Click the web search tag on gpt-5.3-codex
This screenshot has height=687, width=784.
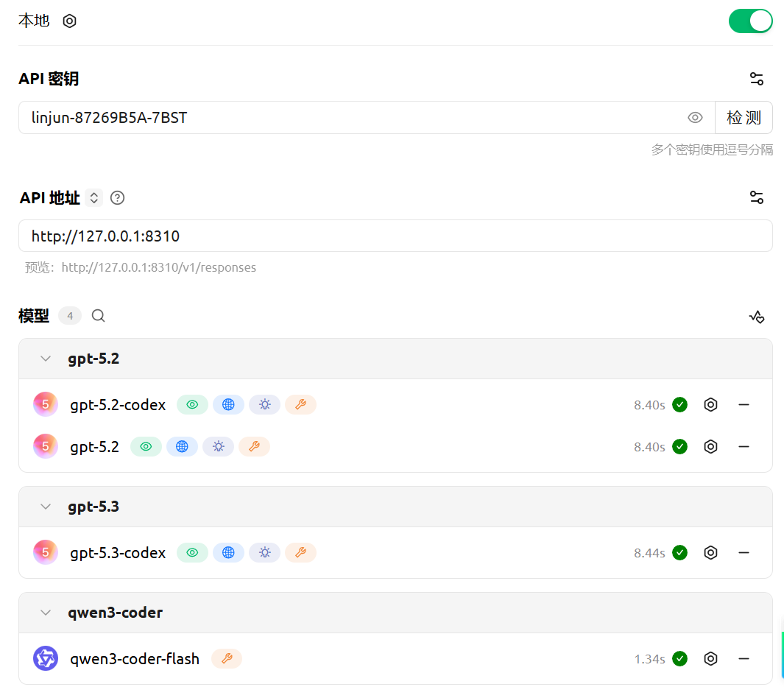[228, 553]
